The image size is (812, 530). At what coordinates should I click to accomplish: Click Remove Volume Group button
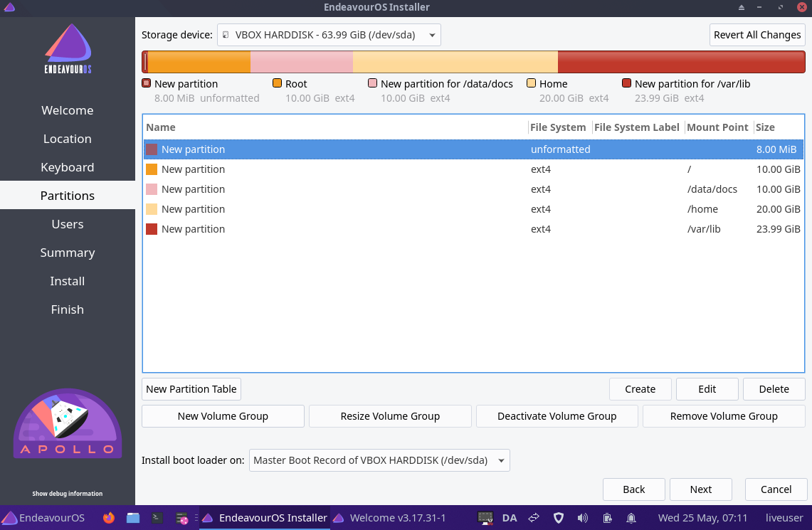pos(724,416)
